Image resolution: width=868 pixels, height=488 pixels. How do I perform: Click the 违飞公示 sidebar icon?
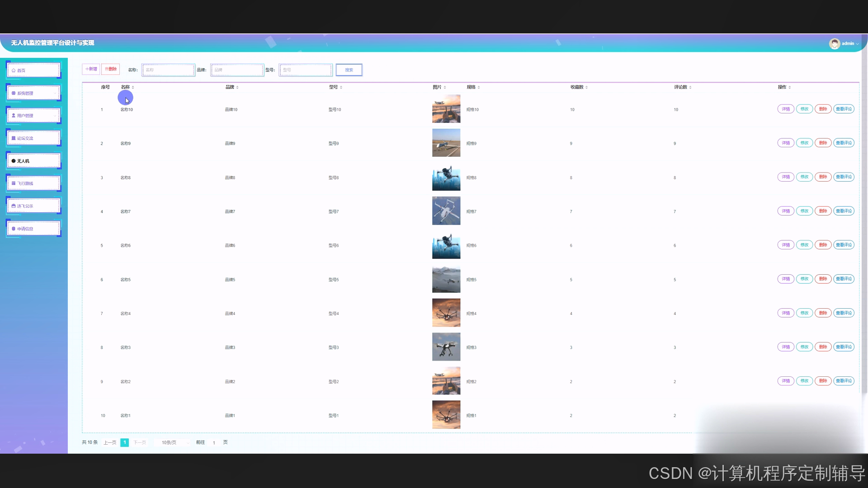tap(14, 206)
